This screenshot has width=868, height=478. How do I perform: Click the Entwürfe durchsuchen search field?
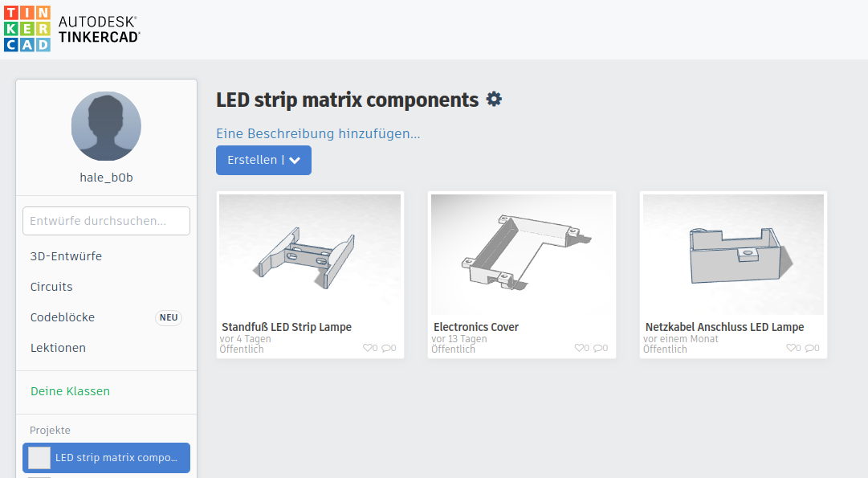(106, 220)
